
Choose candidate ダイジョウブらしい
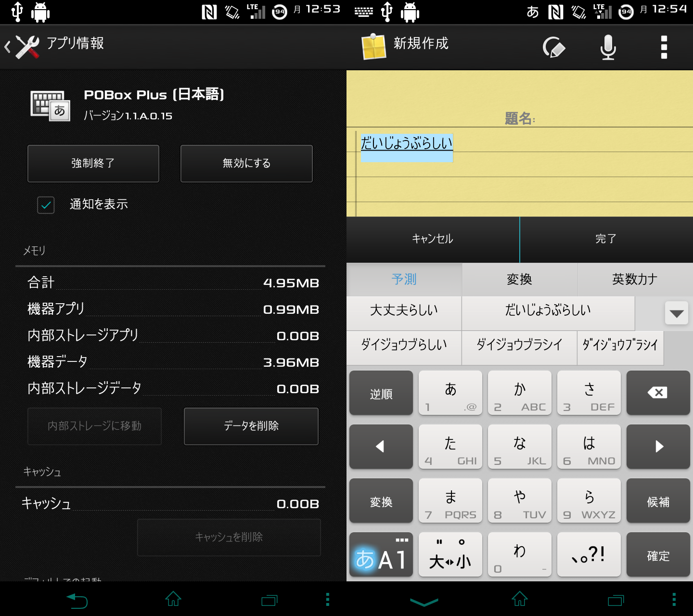tap(404, 348)
